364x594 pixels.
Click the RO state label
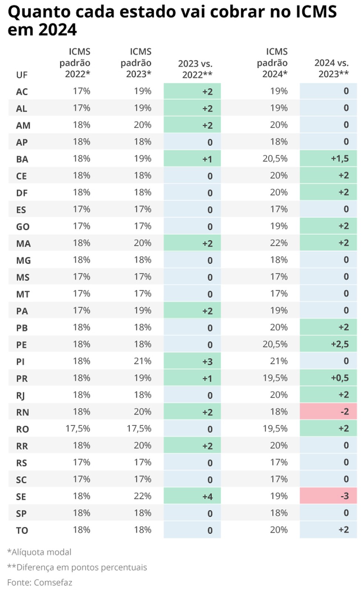tap(23, 429)
